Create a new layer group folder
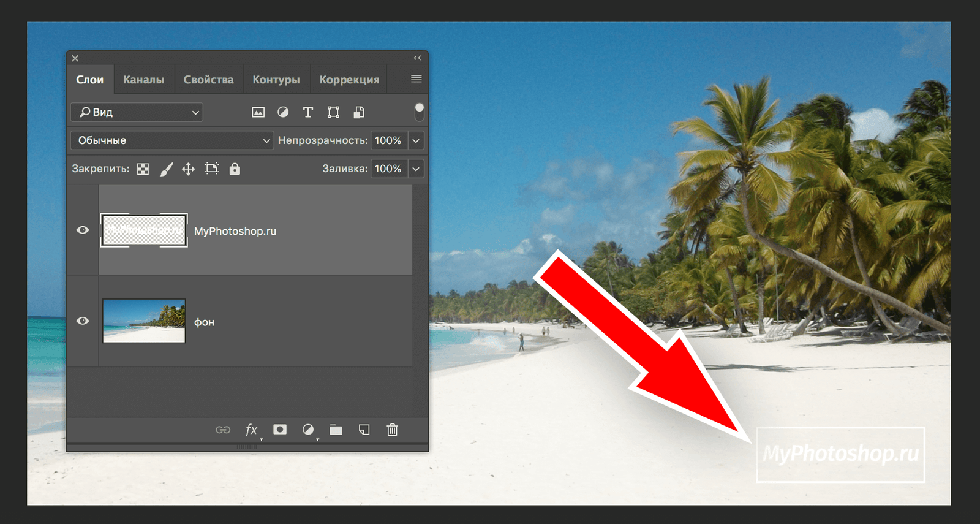 [x=336, y=430]
